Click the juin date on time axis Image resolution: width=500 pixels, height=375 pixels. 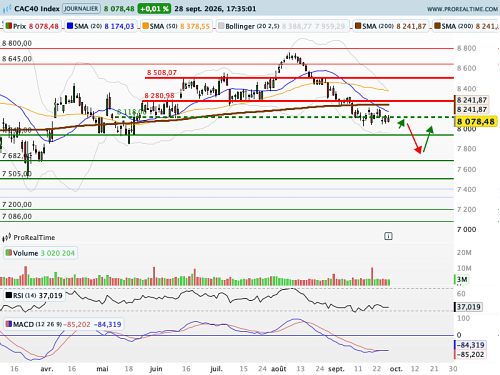coord(156,369)
